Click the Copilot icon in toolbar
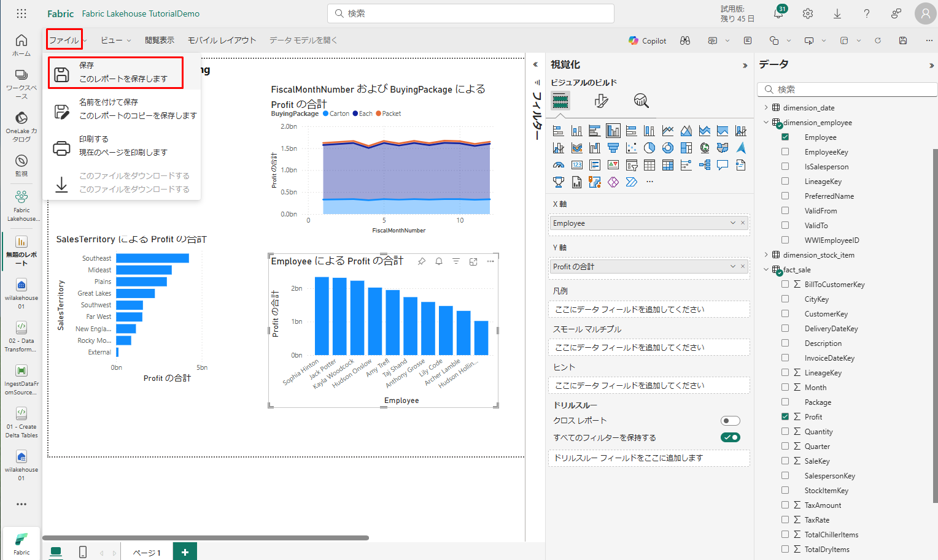Image resolution: width=938 pixels, height=560 pixels. [648, 40]
